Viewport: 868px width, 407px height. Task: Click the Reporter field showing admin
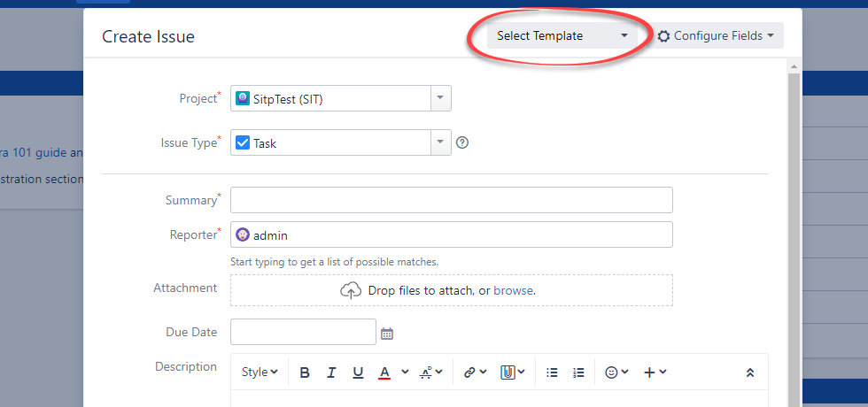click(451, 235)
